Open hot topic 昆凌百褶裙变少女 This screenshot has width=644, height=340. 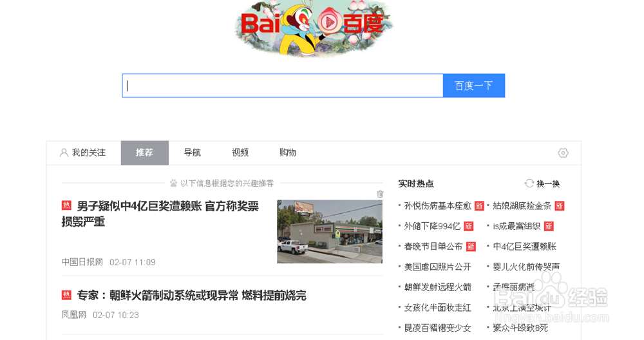coord(438,328)
